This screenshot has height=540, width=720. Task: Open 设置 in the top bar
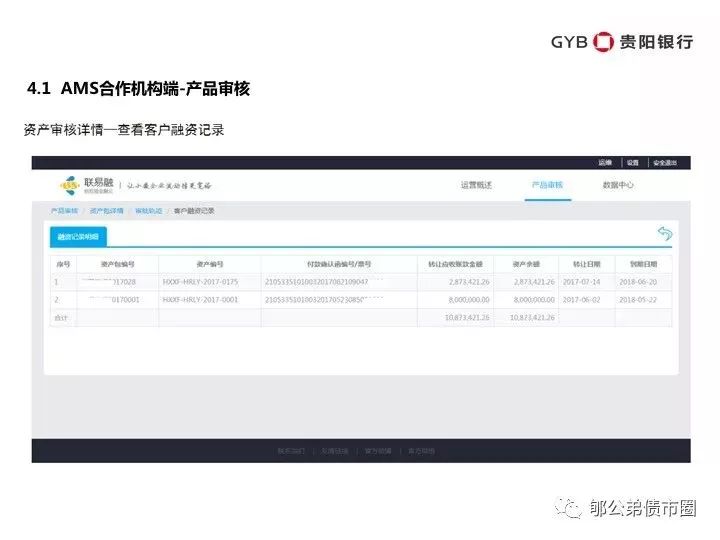633,162
